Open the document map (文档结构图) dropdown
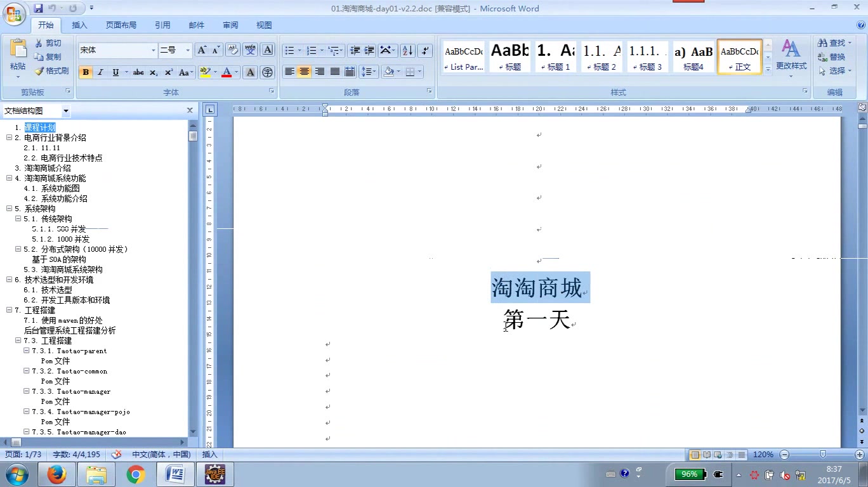The height and width of the screenshot is (487, 868). 66,111
